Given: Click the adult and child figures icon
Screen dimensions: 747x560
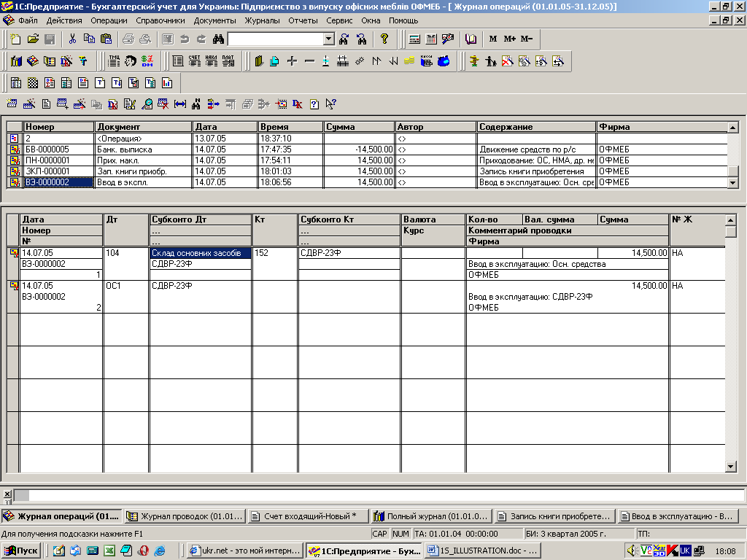Looking at the screenshot, I should [x=491, y=61].
